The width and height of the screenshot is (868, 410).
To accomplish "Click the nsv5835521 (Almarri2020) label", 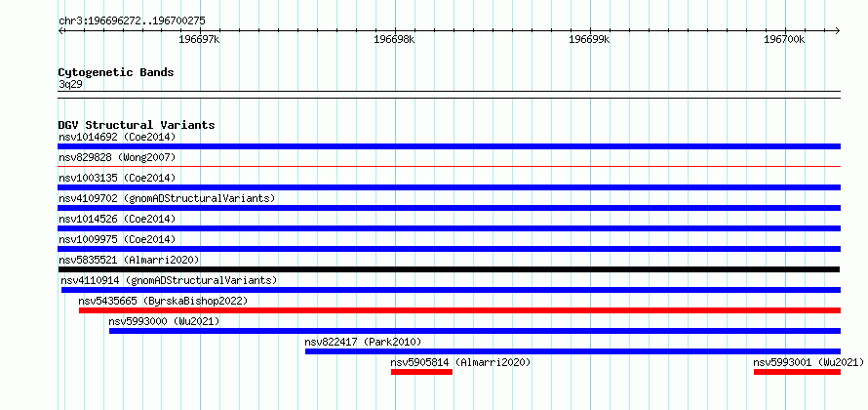I will pyautogui.click(x=129, y=260).
